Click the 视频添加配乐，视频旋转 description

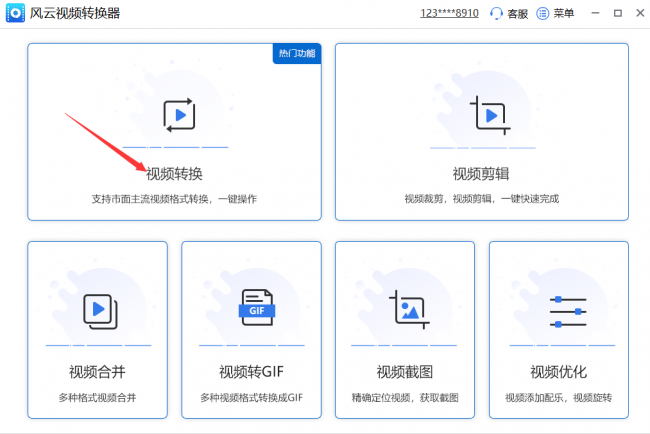click(x=559, y=398)
